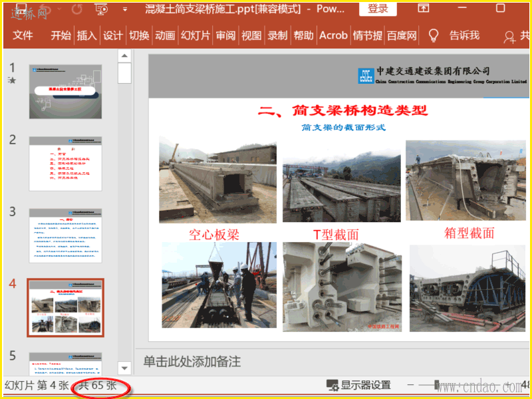Select the 审阅 review tab
This screenshot has width=532, height=399.
[x=225, y=35]
